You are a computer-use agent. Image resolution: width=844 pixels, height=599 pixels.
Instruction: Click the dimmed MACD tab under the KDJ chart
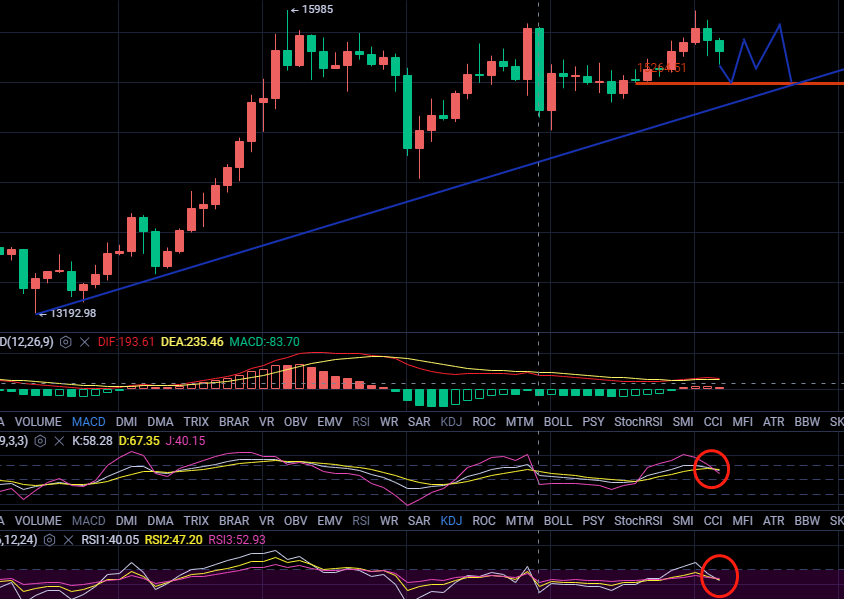89,521
